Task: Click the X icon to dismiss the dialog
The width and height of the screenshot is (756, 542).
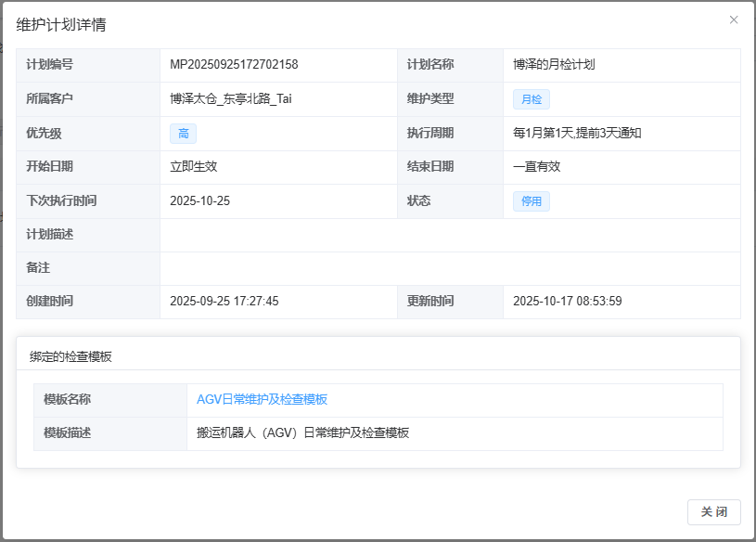Action: pyautogui.click(x=734, y=19)
